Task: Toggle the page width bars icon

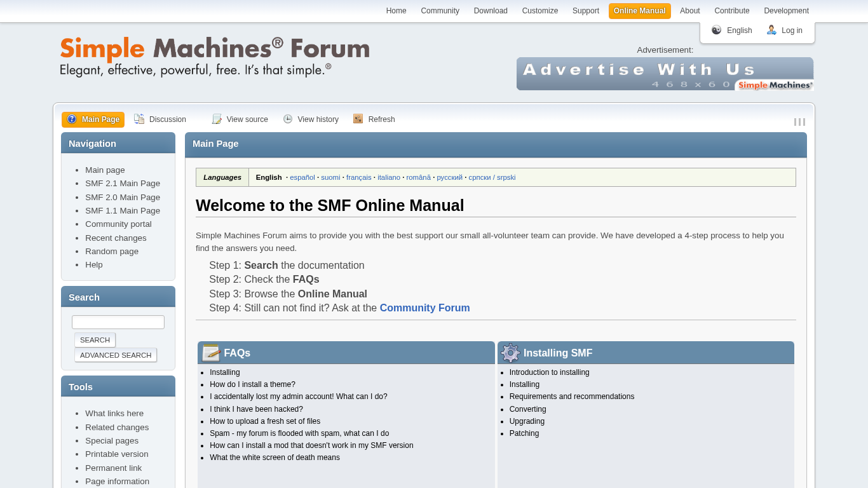Action: click(x=799, y=122)
